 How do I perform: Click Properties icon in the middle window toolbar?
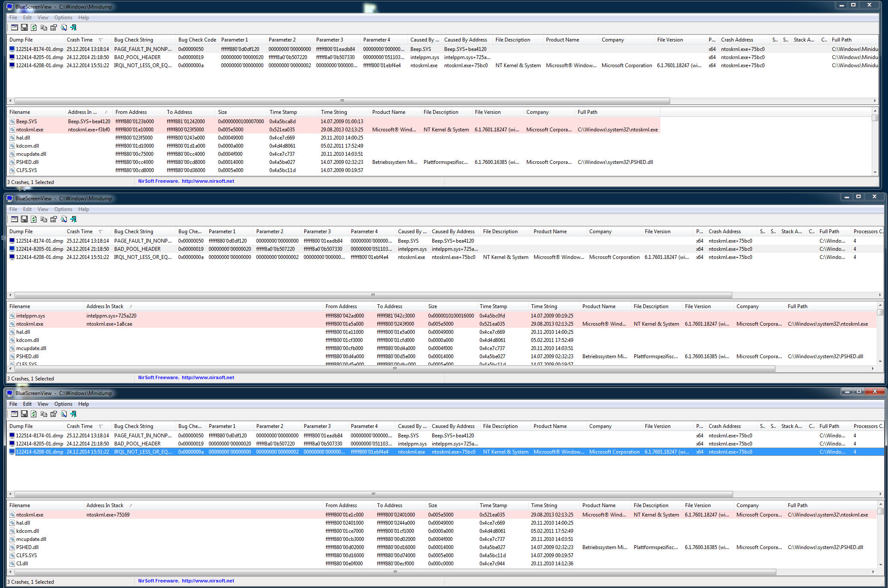pyautogui.click(x=53, y=219)
